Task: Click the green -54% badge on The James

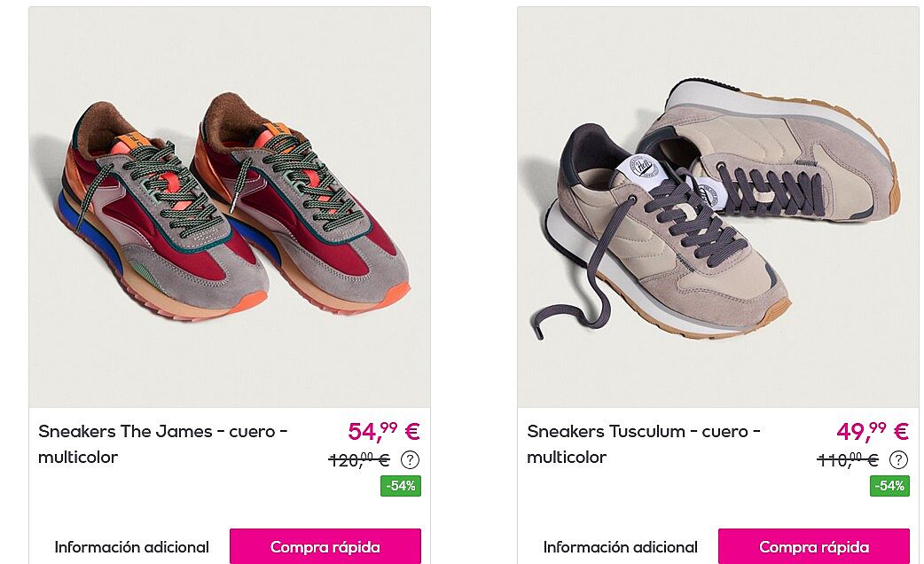Action: (x=401, y=486)
